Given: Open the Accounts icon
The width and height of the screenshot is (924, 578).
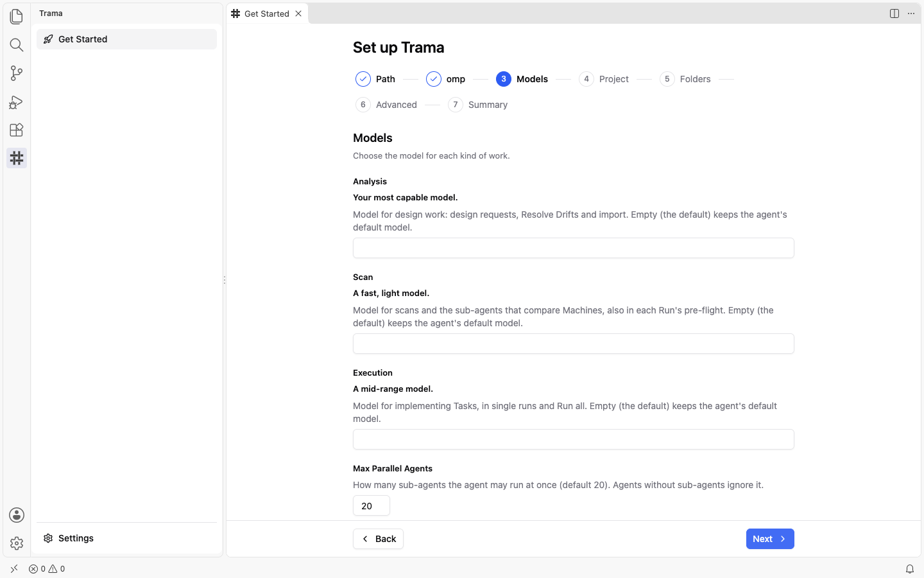Looking at the screenshot, I should [17, 515].
